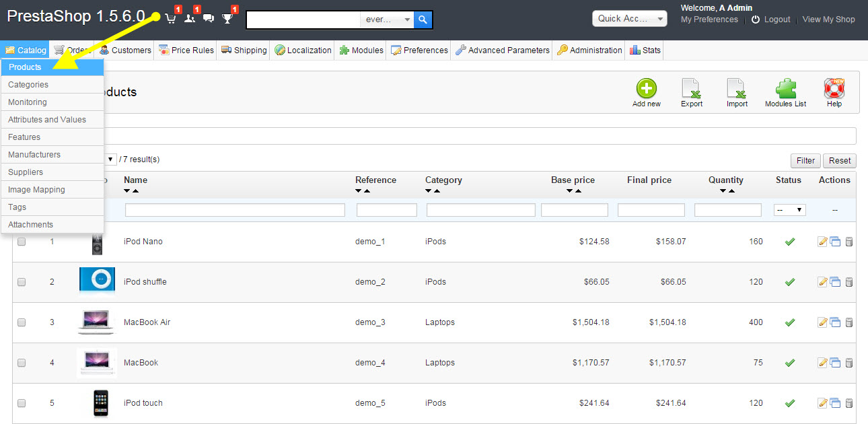Screen dimensions: 868x424
Task: Open the Price Rules tab
Action: point(186,50)
